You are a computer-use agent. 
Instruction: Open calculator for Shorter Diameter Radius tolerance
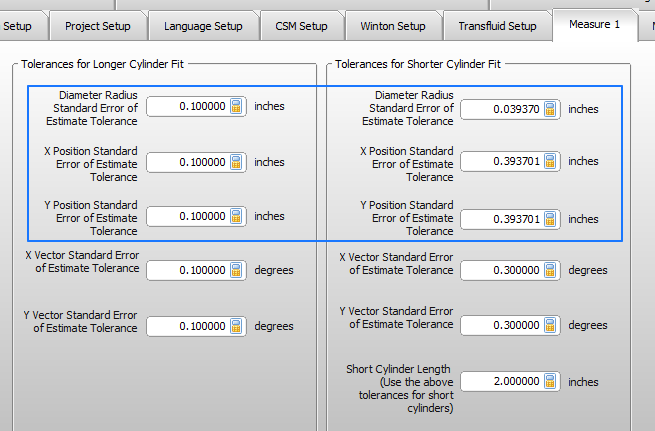pos(550,109)
